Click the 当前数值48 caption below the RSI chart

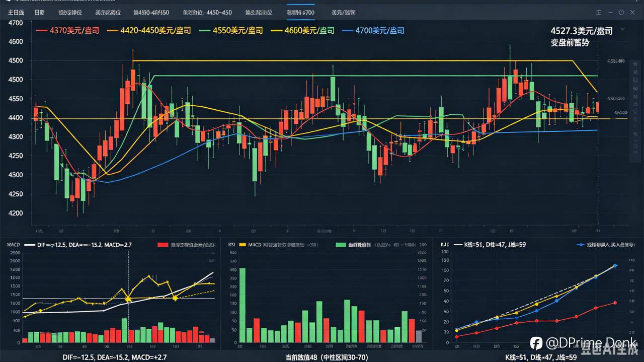(x=328, y=356)
